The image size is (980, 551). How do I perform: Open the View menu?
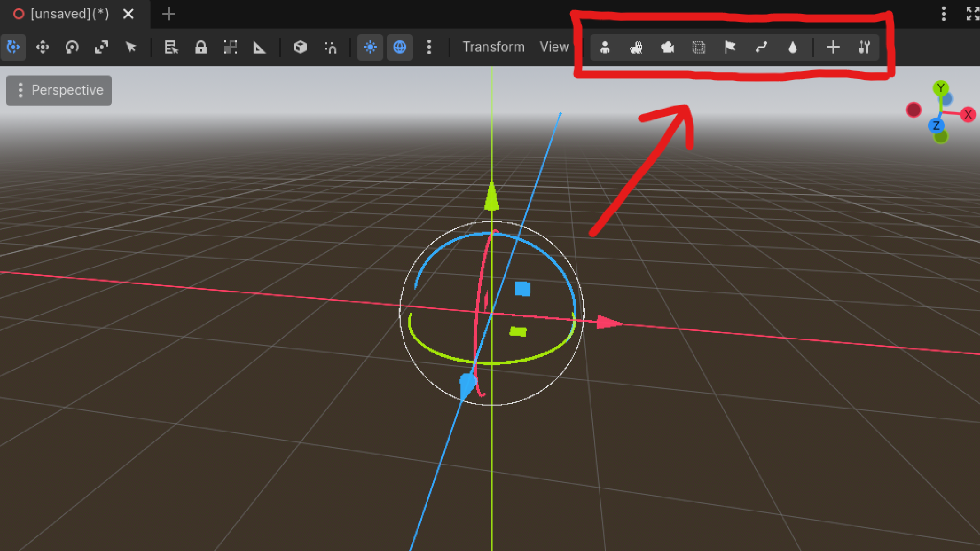554,47
